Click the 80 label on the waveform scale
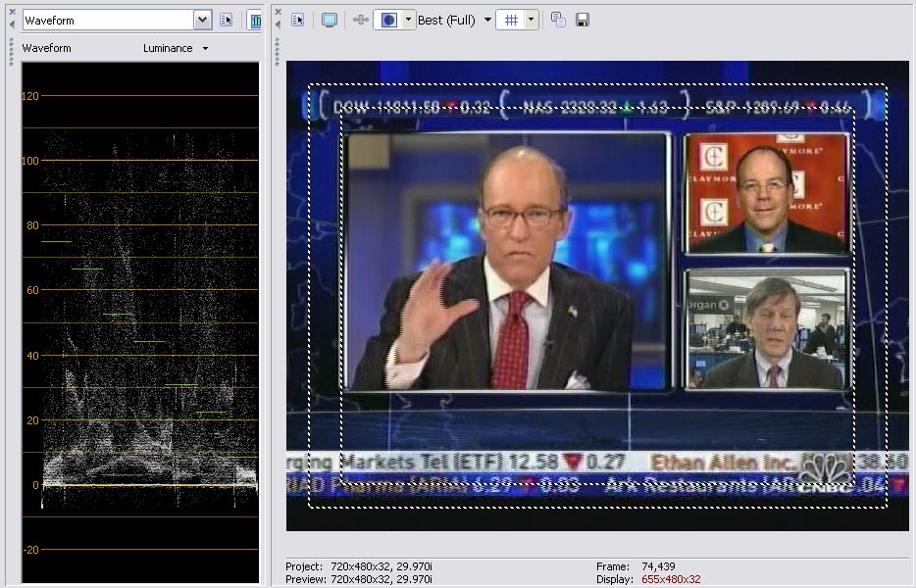The height and width of the screenshot is (588, 916). (32, 225)
